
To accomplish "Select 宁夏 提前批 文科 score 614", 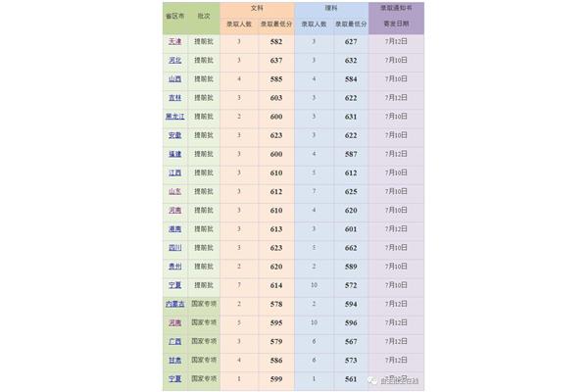I will coord(276,285).
